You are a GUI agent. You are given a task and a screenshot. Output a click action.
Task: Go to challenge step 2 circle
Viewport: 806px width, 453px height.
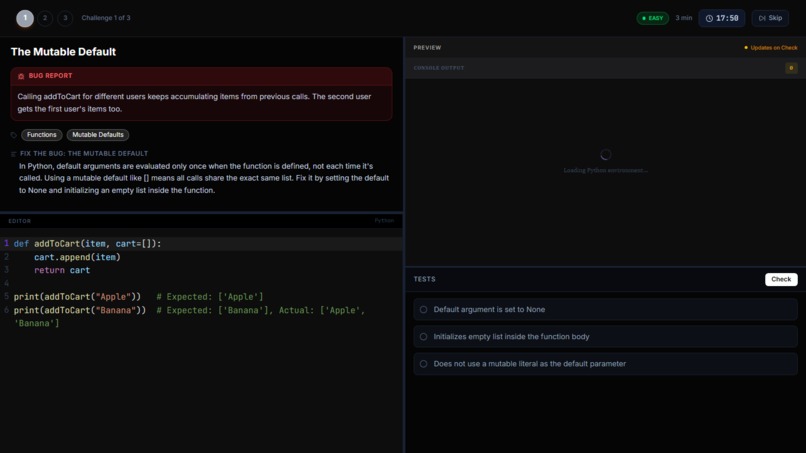pyautogui.click(x=45, y=18)
